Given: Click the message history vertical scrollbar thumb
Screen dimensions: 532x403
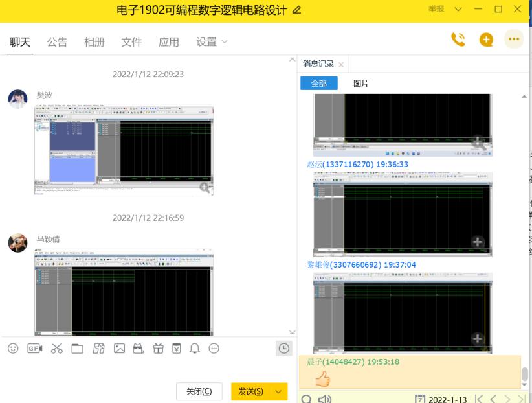Looking at the screenshot, I should click(x=525, y=374).
